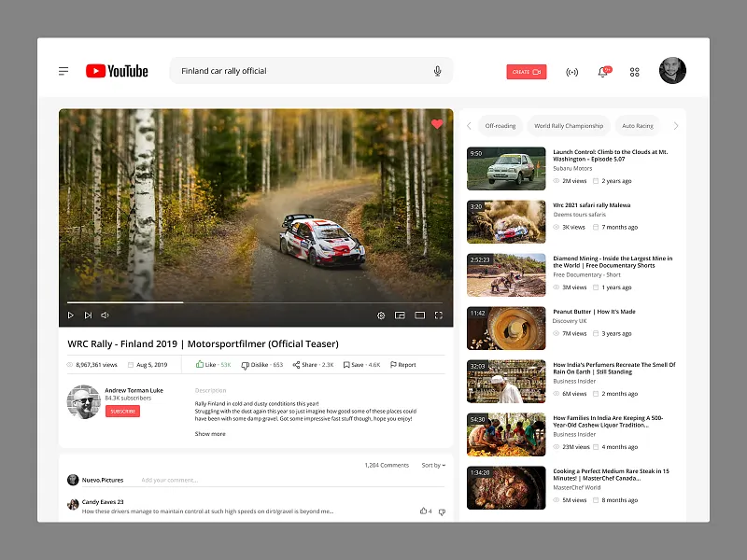Image resolution: width=747 pixels, height=560 pixels.
Task: Click the heart on the video
Action: pos(436,124)
